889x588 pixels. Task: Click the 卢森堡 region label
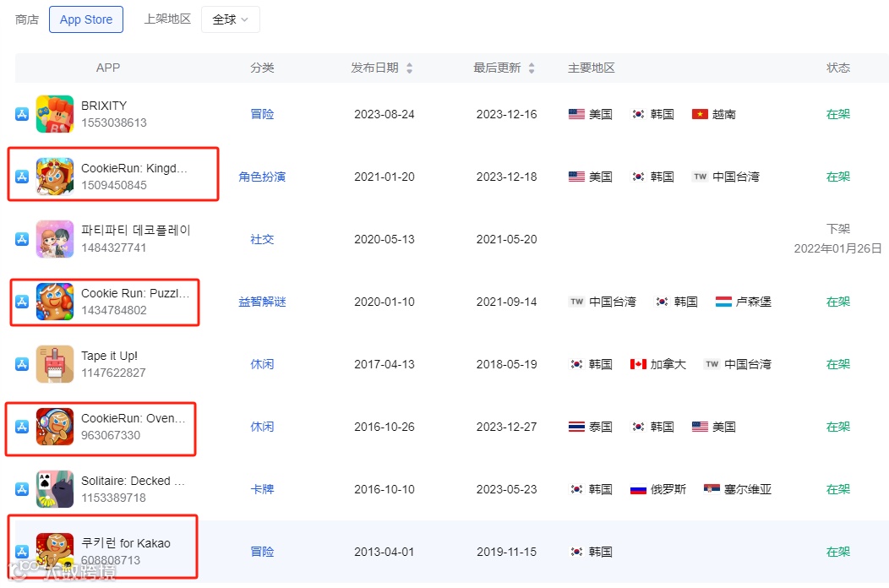(x=754, y=302)
